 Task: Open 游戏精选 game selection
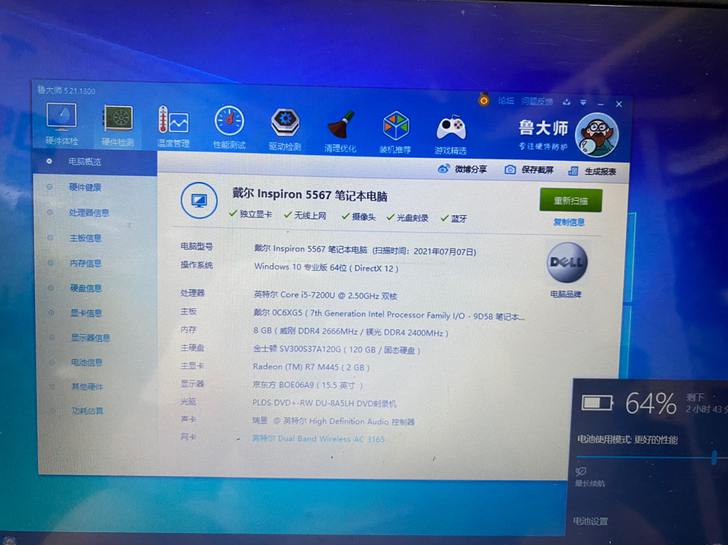pos(450,134)
